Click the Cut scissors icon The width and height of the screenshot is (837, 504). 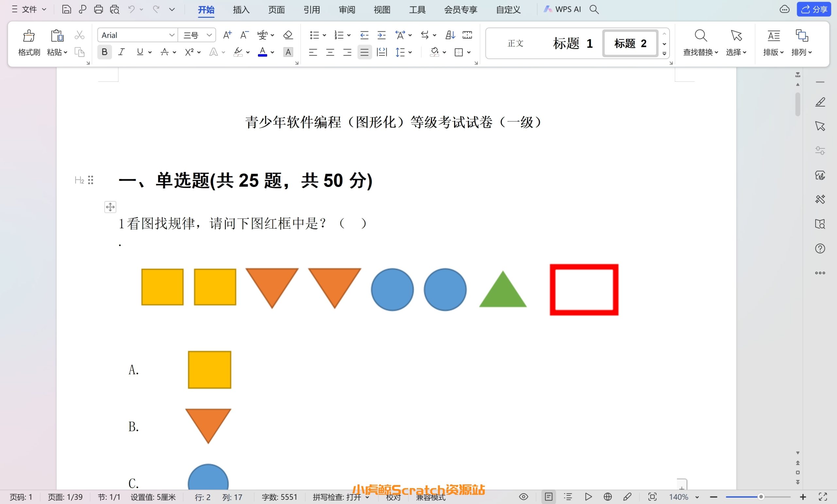coord(79,35)
